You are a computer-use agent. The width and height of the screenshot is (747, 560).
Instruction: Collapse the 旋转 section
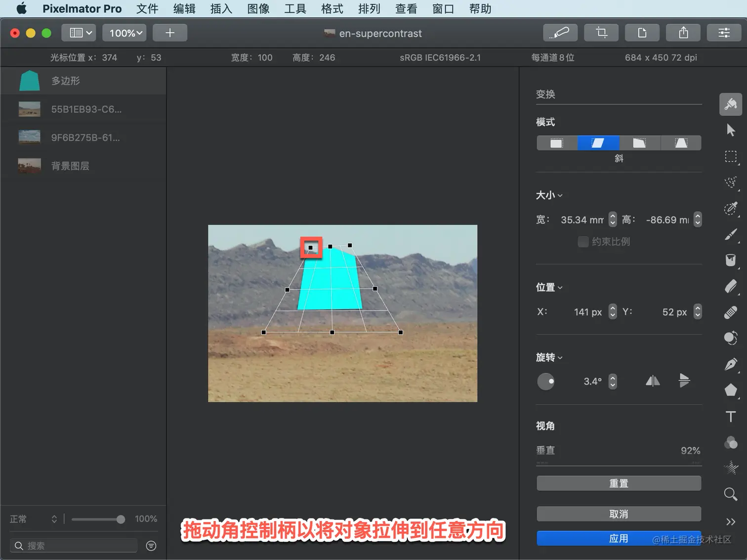pyautogui.click(x=549, y=357)
